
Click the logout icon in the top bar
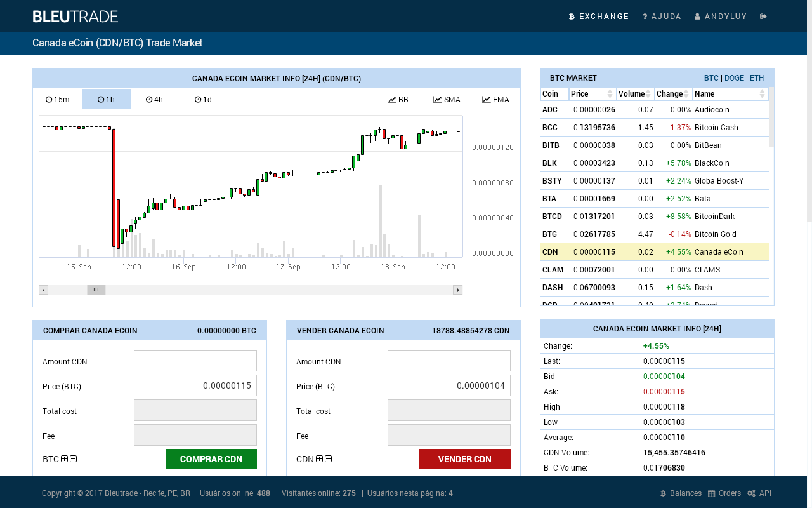pyautogui.click(x=764, y=17)
